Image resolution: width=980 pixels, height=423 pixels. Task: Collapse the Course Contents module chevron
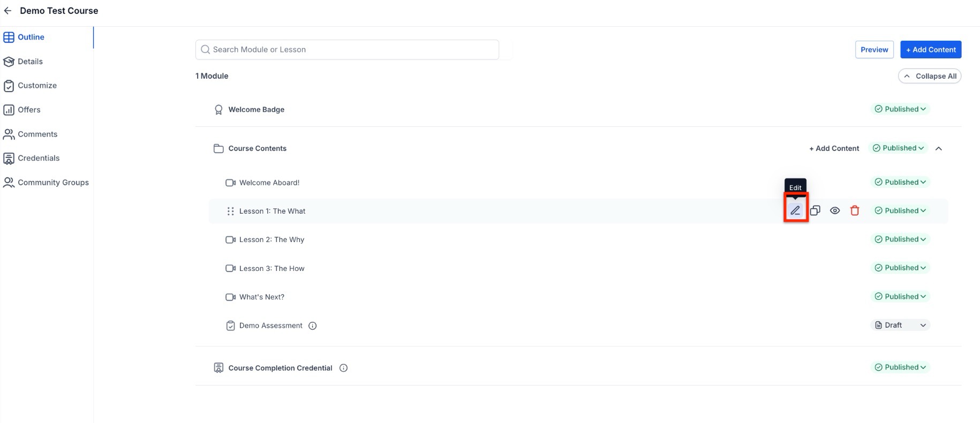(939, 148)
